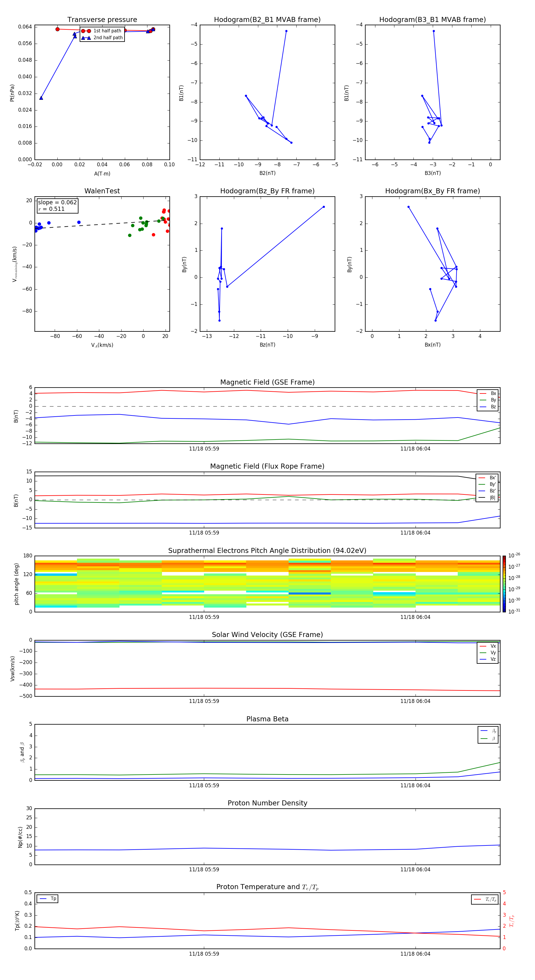Click the 'Hodogram(B2_B1 MVAB frame)' title
The height and width of the screenshot is (980, 535).
(267, 20)
